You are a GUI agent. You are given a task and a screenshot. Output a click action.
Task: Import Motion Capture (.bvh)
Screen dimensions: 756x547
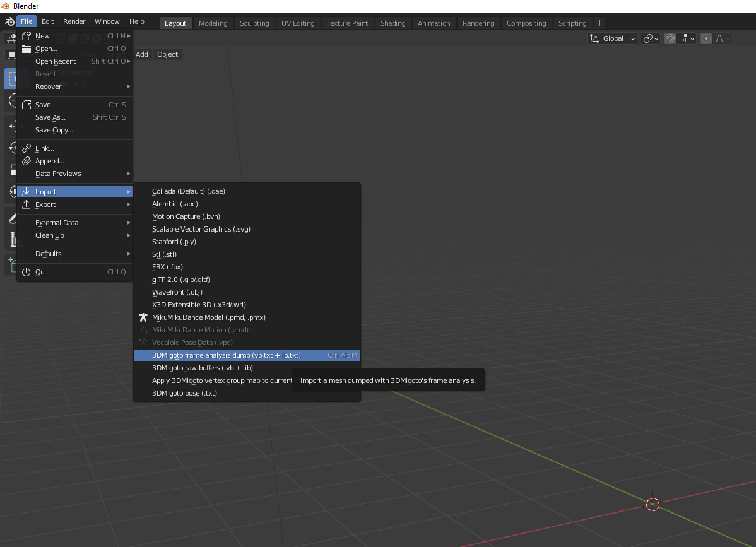247,216
